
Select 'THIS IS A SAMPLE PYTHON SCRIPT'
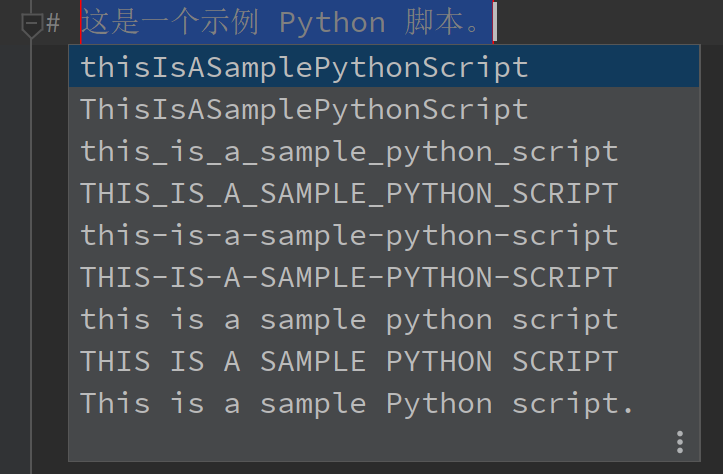(x=349, y=361)
